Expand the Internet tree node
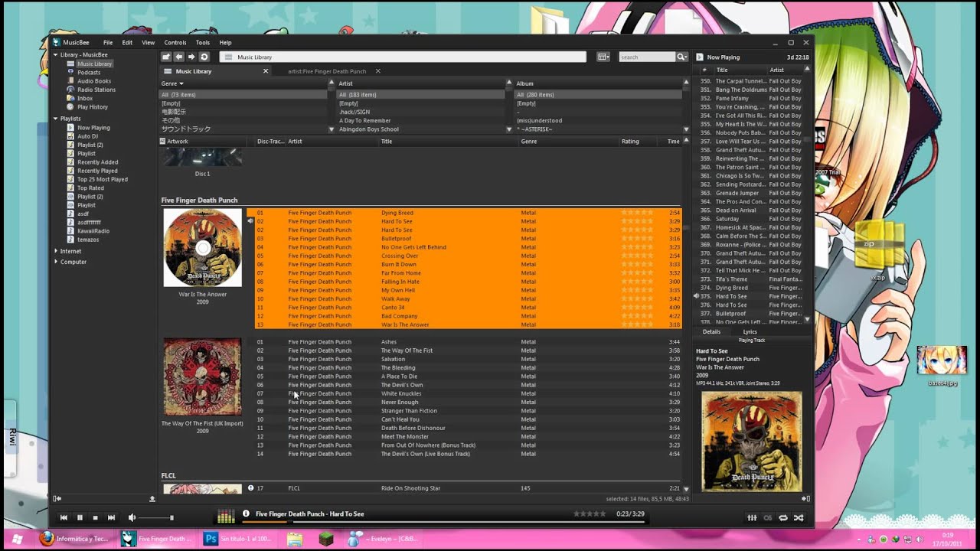The height and width of the screenshot is (551, 980). pos(55,251)
